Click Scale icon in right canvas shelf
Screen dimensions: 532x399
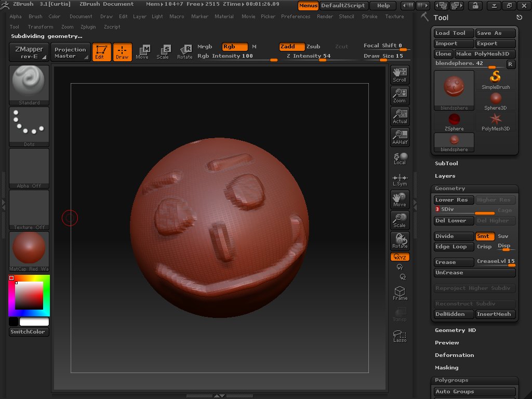(x=400, y=220)
